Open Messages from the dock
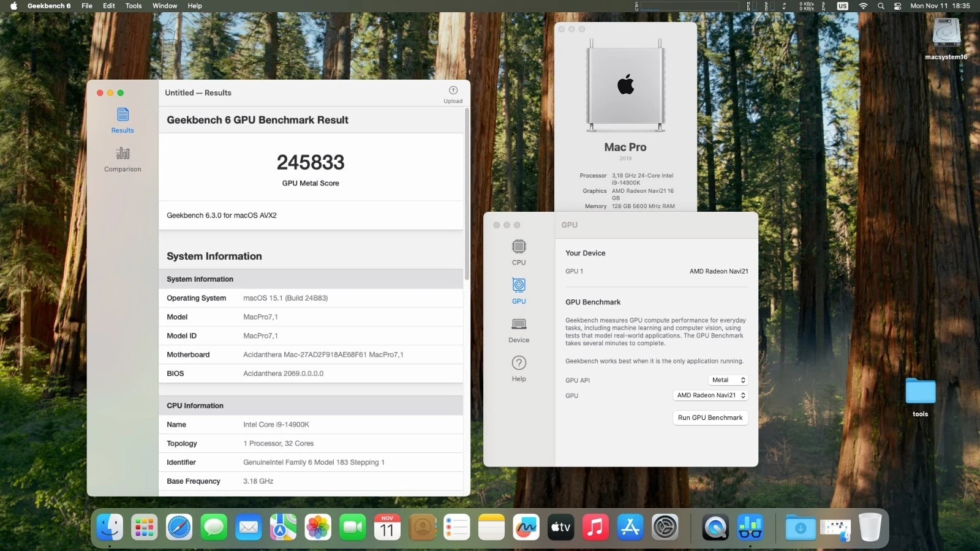 pos(214,527)
